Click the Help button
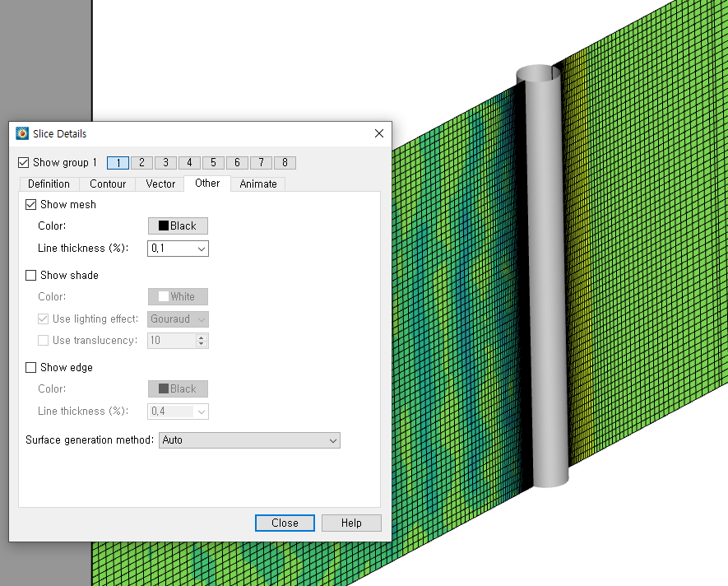 [351, 523]
